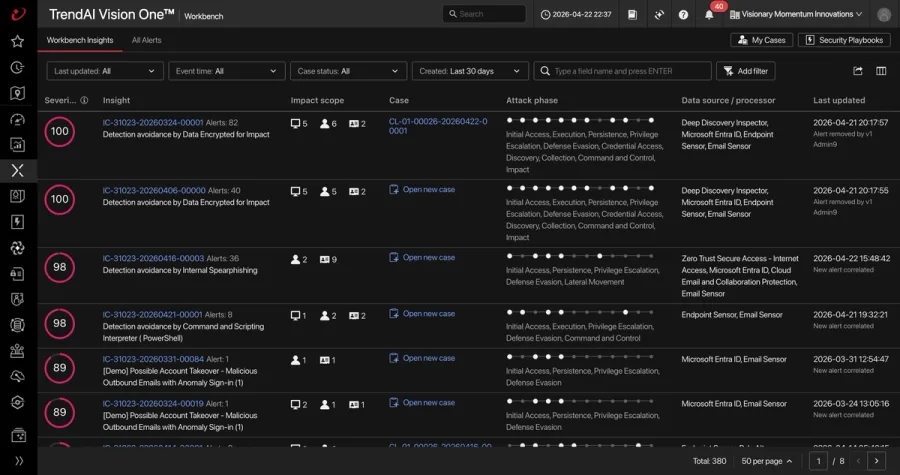The height and width of the screenshot is (475, 900).
Task: Open insight IC-31023-20260324-00001
Action: (153, 123)
